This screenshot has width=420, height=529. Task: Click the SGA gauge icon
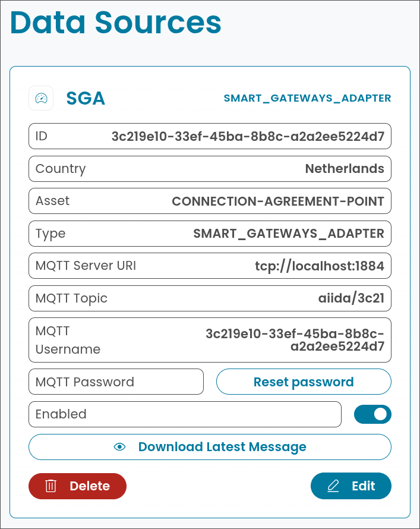pyautogui.click(x=41, y=98)
